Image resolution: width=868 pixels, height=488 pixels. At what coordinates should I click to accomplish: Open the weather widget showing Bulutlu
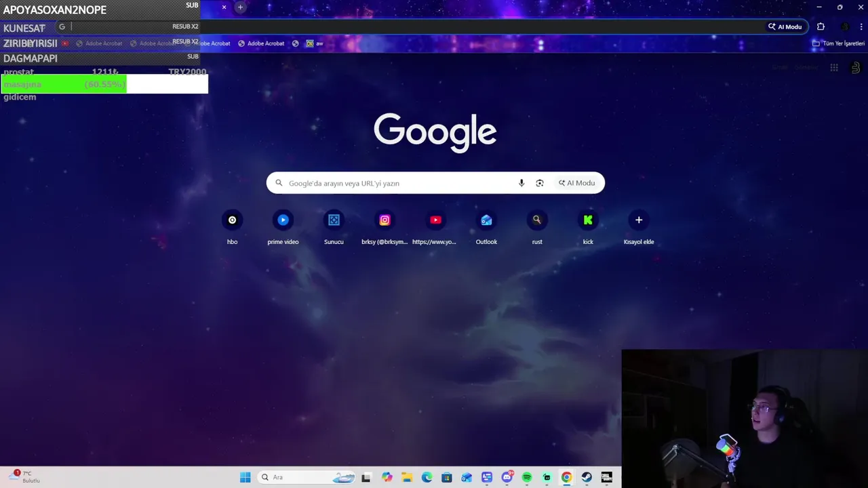pos(26,476)
